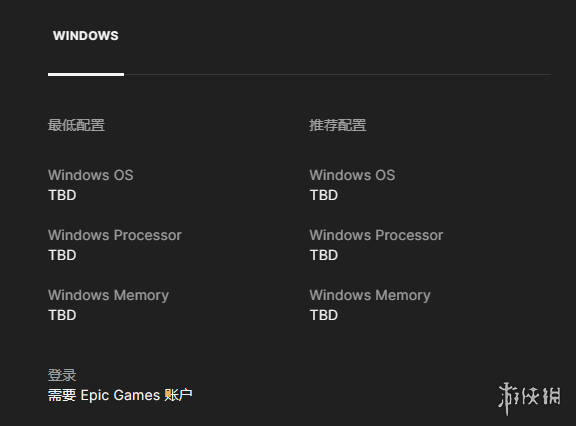Click TBD value for minimum Windows Processor

pyautogui.click(x=62, y=255)
